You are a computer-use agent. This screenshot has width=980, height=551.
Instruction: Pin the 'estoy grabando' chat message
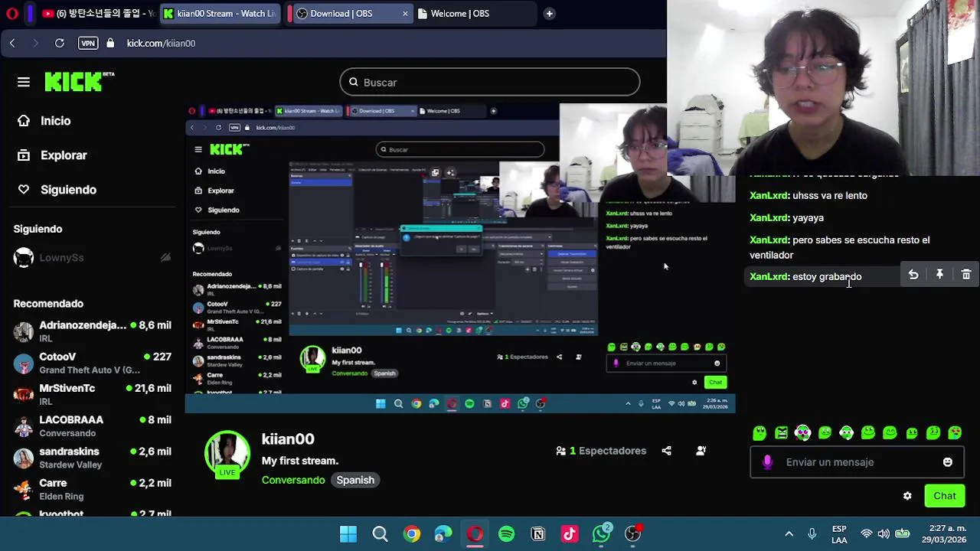point(939,275)
